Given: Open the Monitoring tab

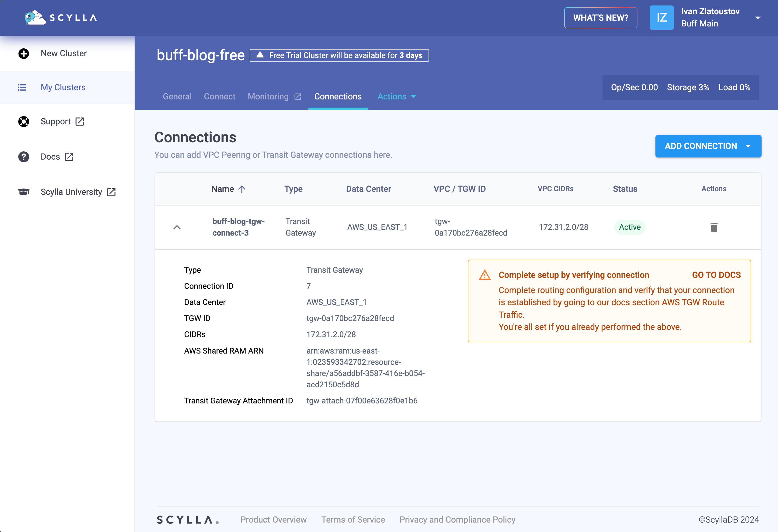Looking at the screenshot, I should coord(275,97).
